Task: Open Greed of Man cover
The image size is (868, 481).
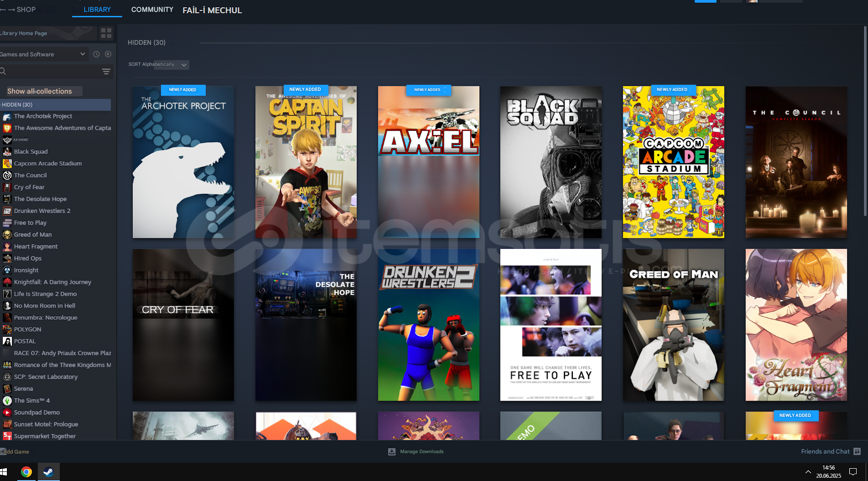Action: (x=674, y=325)
